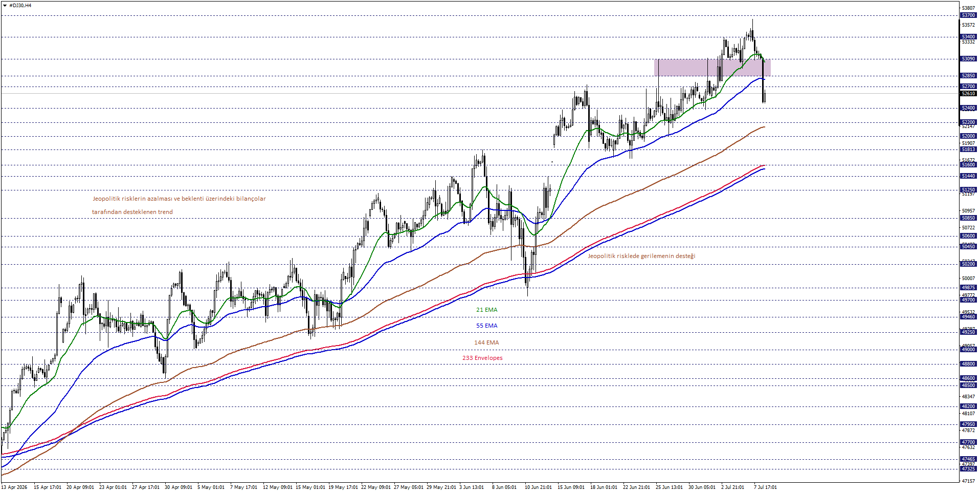The width and height of the screenshot is (980, 493).
Task: Click the 55 EMA text label
Action: tap(486, 326)
